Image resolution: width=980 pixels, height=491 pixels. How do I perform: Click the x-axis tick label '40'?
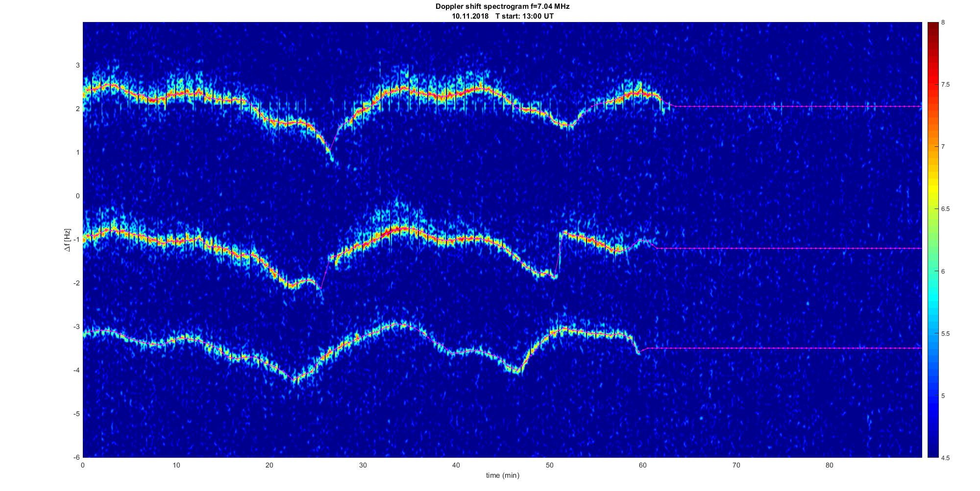click(456, 465)
